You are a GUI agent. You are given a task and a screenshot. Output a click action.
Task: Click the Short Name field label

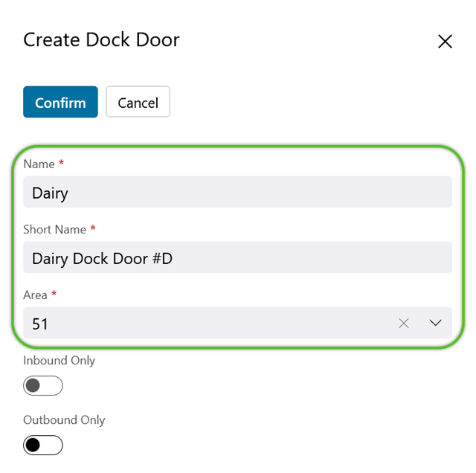click(x=54, y=230)
